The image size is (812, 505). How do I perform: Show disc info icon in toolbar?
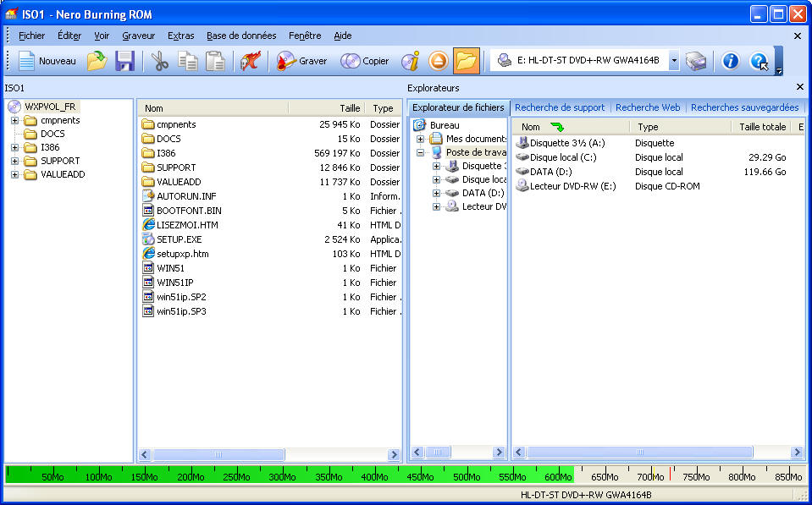click(x=411, y=61)
